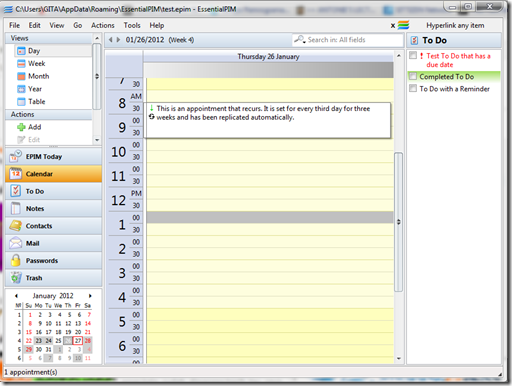Check the 'Test To Do that has a due date' checkbox
The width and height of the screenshot is (512, 386).
tap(413, 55)
